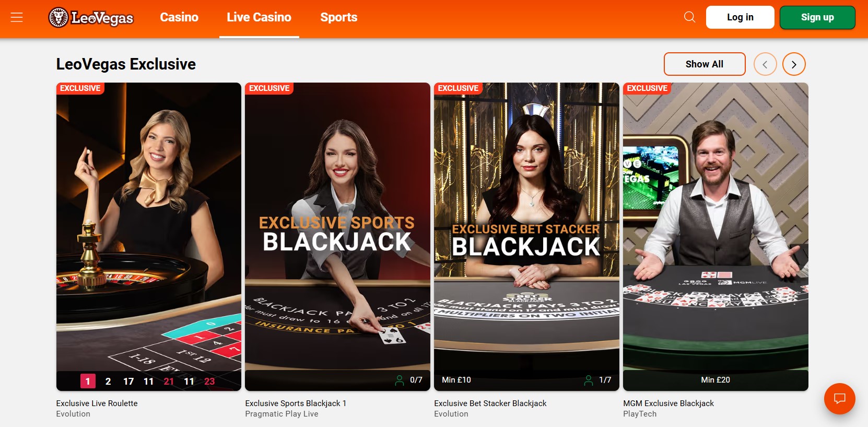Open the live chat bubble
This screenshot has height=427, width=868.
coord(839,399)
